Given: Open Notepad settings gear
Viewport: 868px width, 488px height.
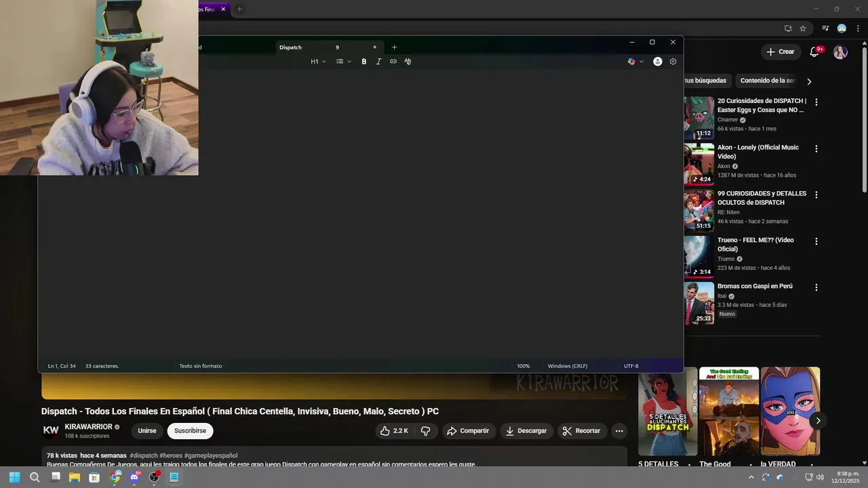Looking at the screenshot, I should [673, 62].
